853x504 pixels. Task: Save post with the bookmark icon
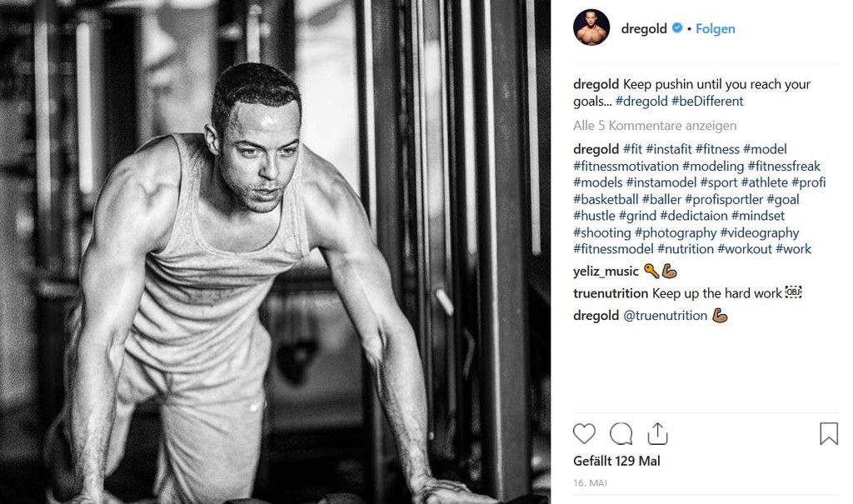click(829, 434)
